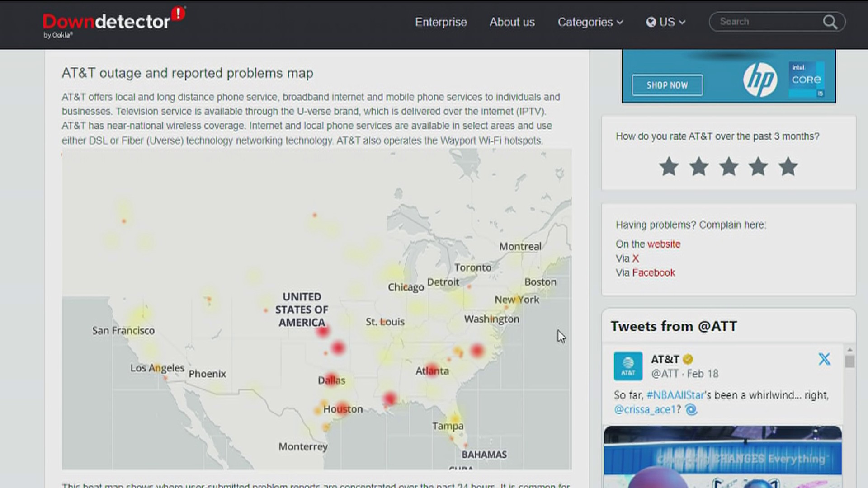Click the globe icon beside US
This screenshot has width=868, height=488.
click(651, 22)
